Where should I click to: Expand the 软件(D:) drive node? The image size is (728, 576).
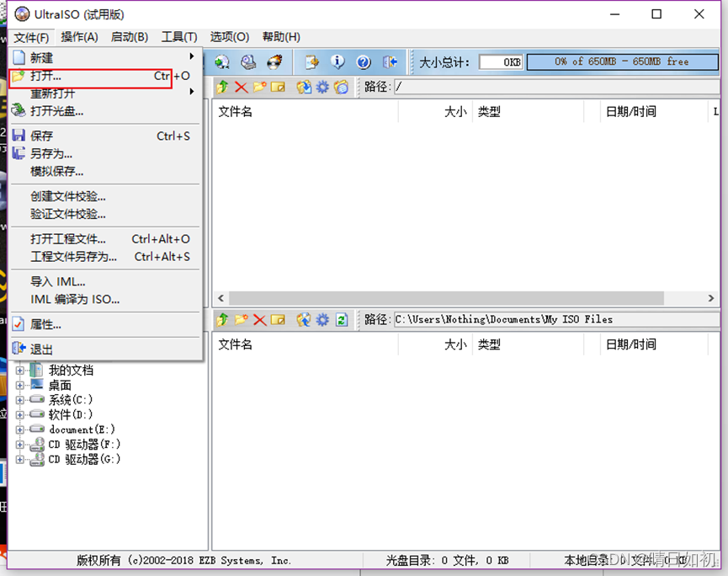click(x=19, y=415)
